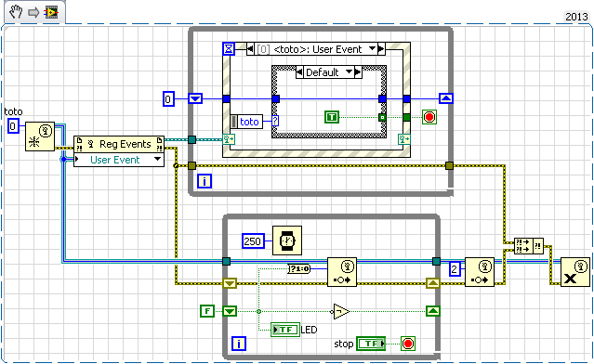The height and width of the screenshot is (364, 594).
Task: Toggle the False boolean constant
Action: 207,311
